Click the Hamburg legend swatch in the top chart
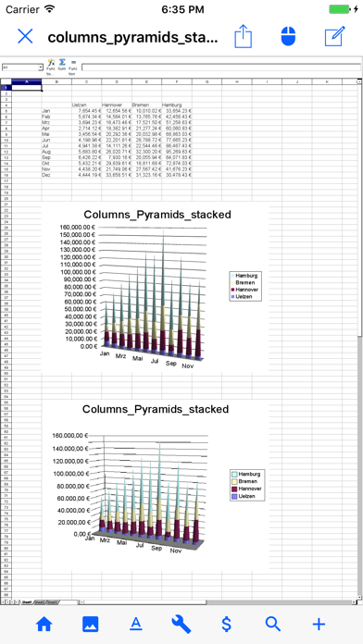The width and height of the screenshot is (363, 644). point(233,276)
